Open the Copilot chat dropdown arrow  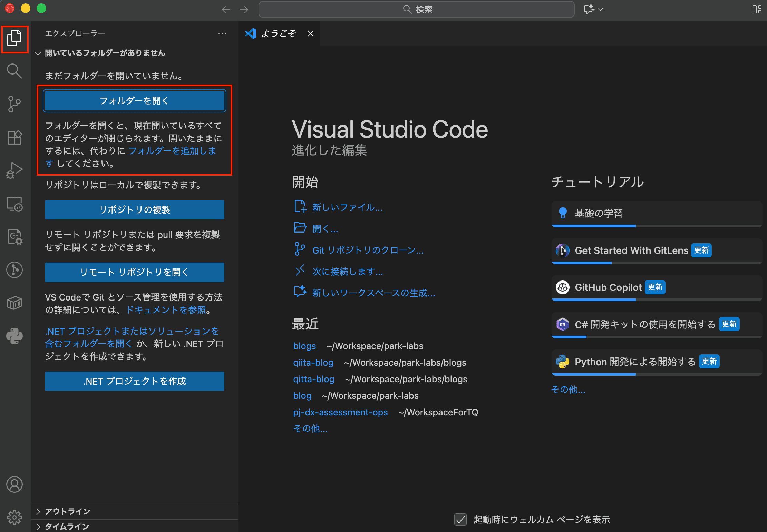coord(601,9)
